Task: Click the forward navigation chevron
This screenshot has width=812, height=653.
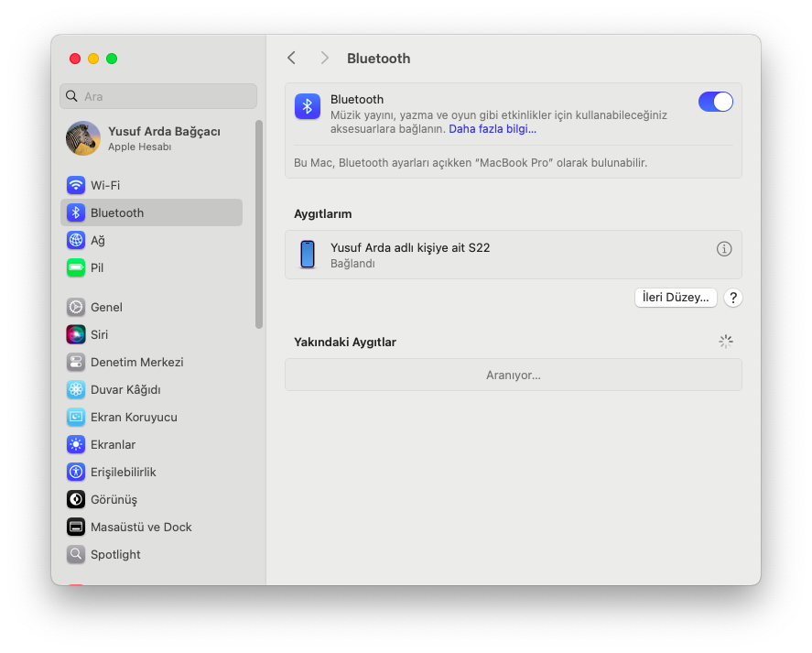Action: 324,58
